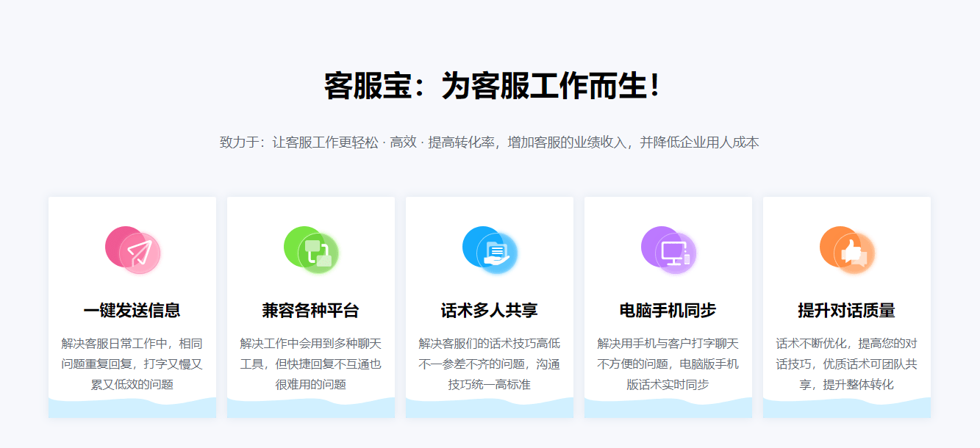The height and width of the screenshot is (448, 980).
Task: Click the main heading 客服宝：为客服工作而生！
Action: click(x=493, y=87)
